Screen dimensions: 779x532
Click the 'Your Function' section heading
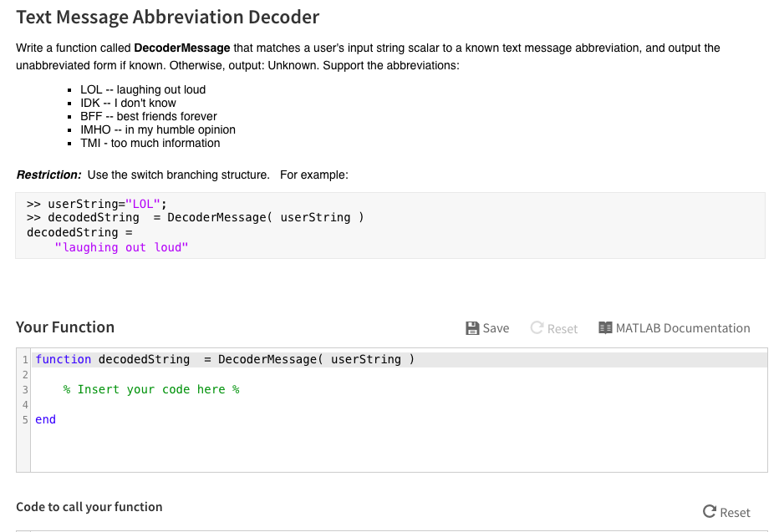pos(65,327)
